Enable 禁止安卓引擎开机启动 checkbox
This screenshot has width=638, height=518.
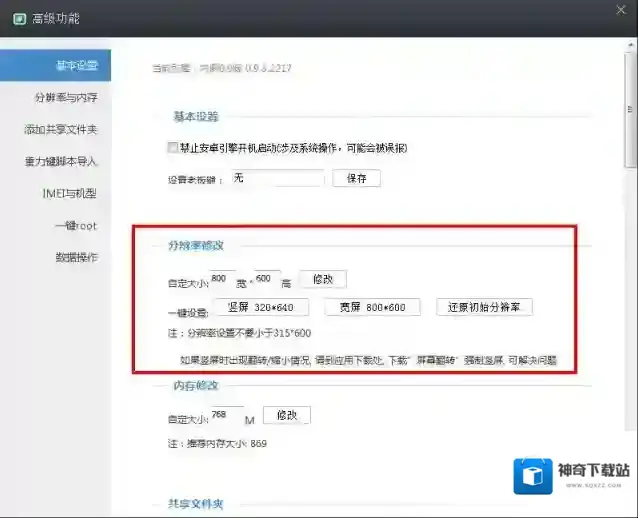coord(173,148)
